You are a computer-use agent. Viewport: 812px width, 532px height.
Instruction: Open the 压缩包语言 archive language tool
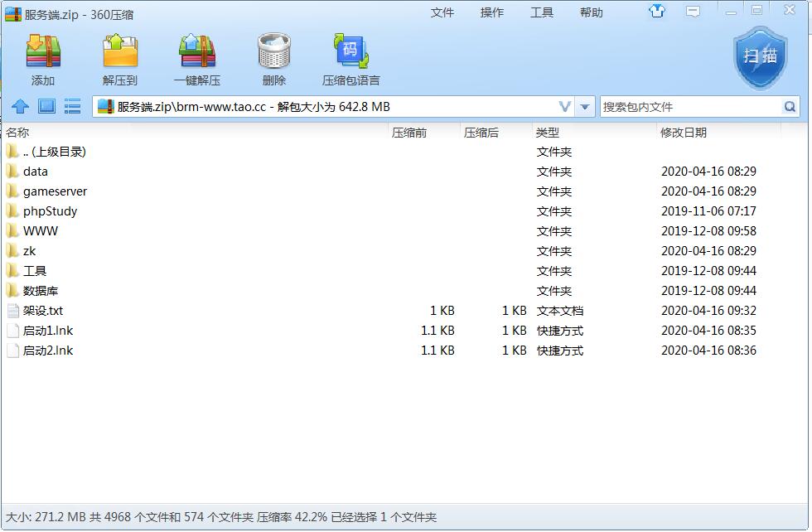click(350, 52)
